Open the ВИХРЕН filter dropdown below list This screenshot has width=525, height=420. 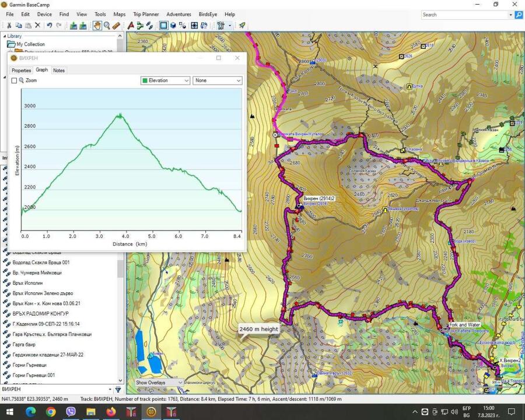[110, 389]
